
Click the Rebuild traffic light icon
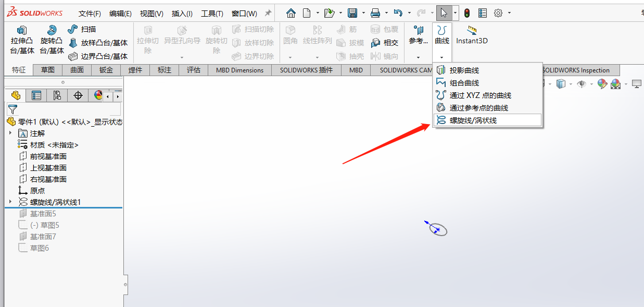[x=467, y=13]
